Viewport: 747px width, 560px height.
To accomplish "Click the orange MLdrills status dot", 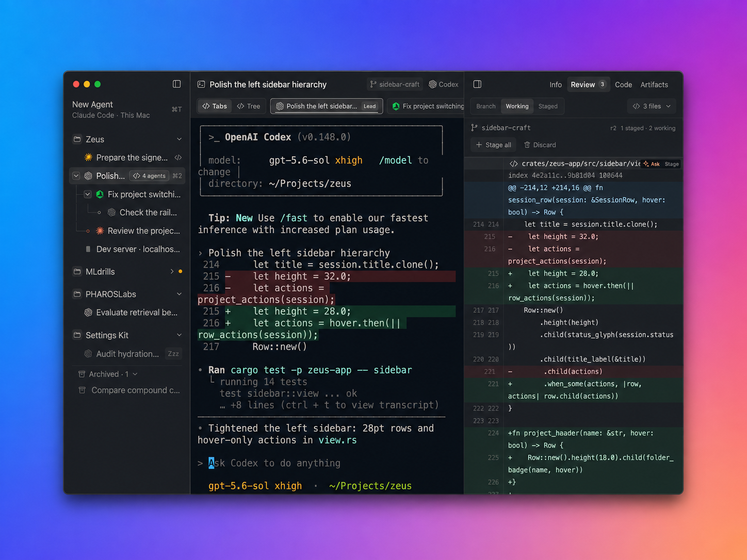I will 180,271.
